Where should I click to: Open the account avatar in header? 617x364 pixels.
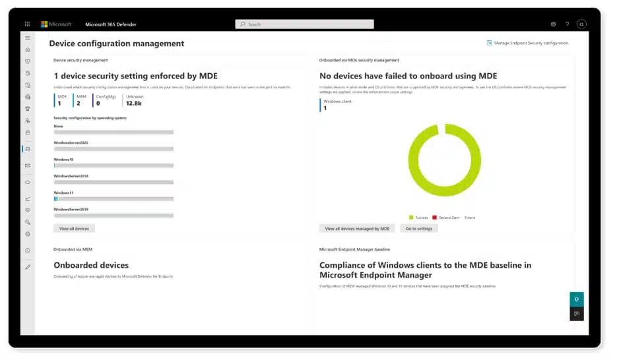(x=581, y=24)
